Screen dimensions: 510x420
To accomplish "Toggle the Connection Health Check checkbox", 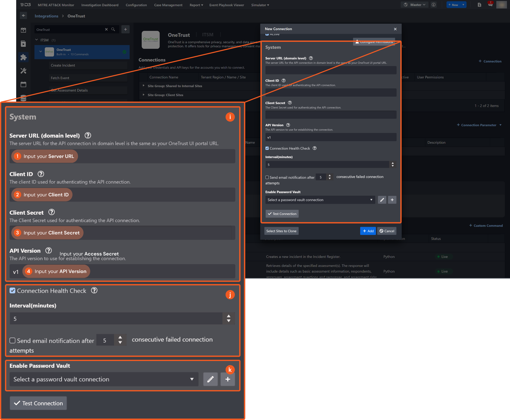I will (x=267, y=148).
